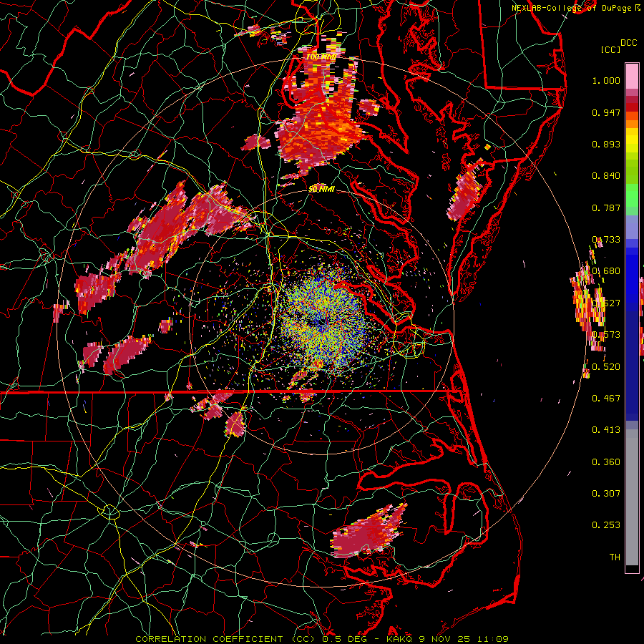Click the TH threshold label

(x=615, y=557)
